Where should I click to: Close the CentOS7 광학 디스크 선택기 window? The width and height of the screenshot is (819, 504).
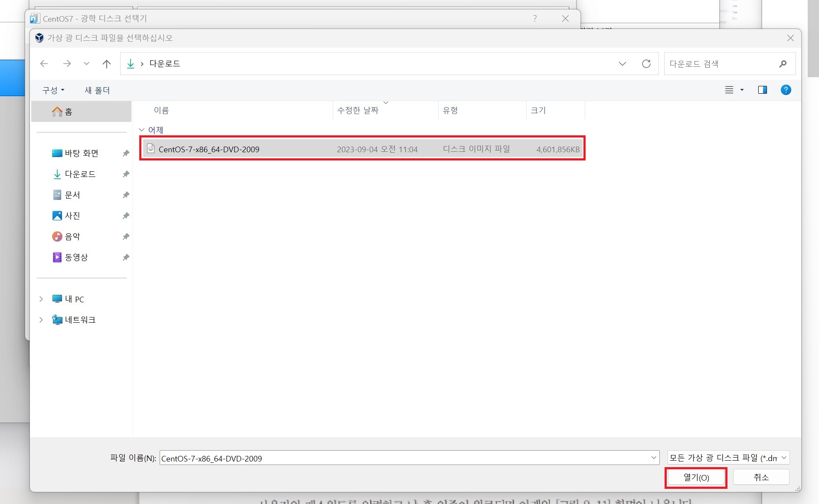[x=565, y=18]
